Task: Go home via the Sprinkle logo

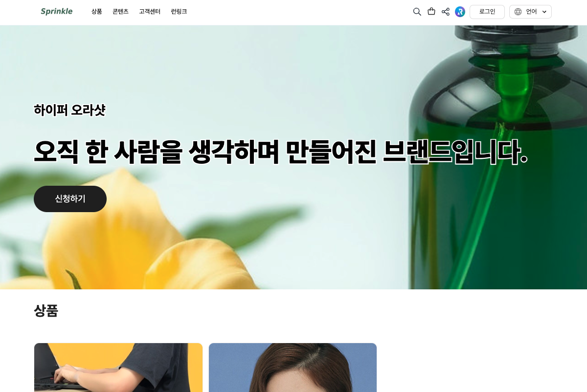Action: 57,11
